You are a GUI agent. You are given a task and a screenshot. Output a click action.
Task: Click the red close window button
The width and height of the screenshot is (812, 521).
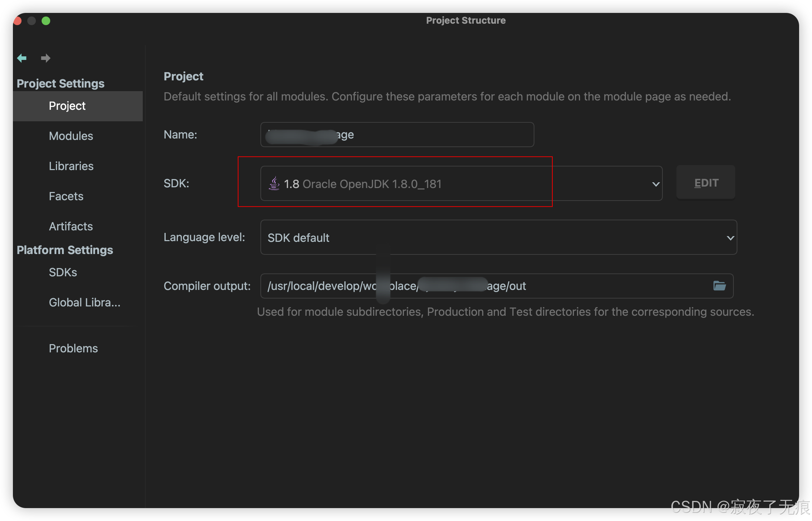click(x=18, y=21)
